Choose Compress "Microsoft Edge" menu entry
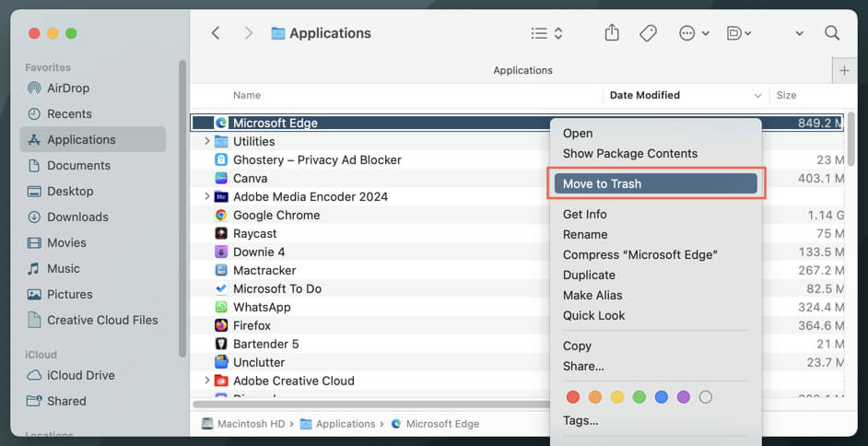The image size is (868, 446). click(x=639, y=254)
